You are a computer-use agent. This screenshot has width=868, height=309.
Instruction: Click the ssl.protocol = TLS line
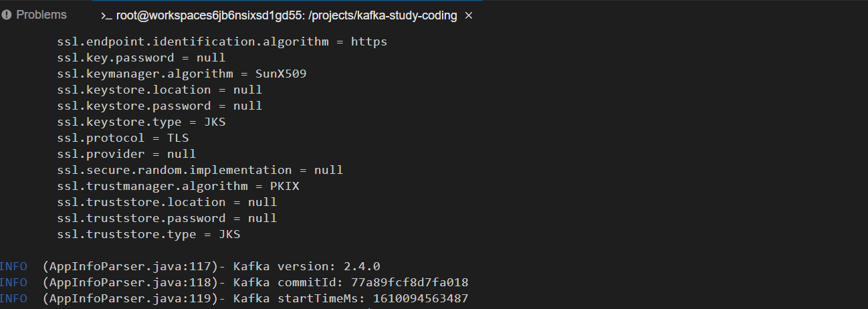click(x=123, y=138)
